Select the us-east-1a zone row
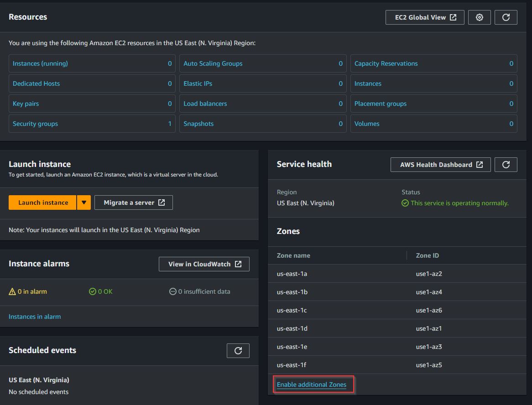Viewport: 532px width, 405px height. 397,274
